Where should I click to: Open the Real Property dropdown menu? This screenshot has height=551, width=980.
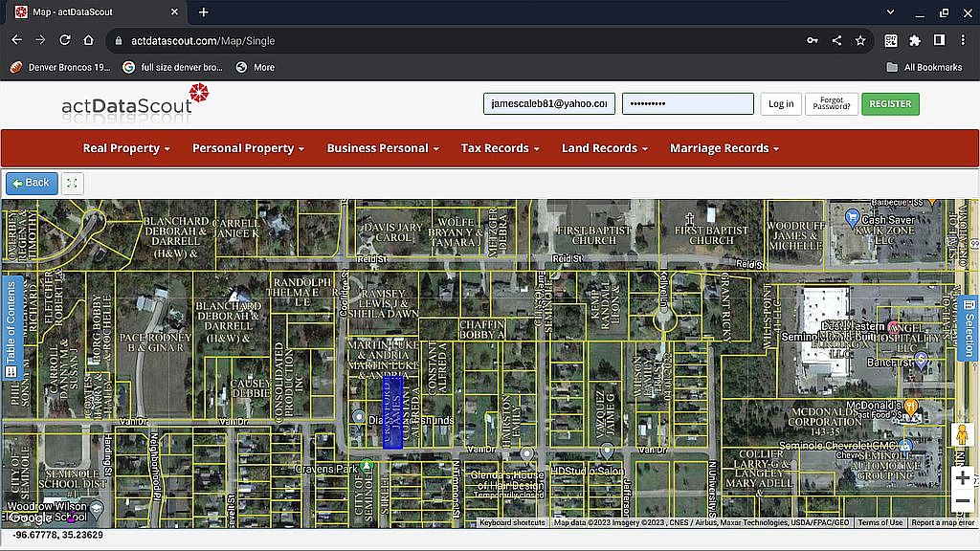coord(126,148)
